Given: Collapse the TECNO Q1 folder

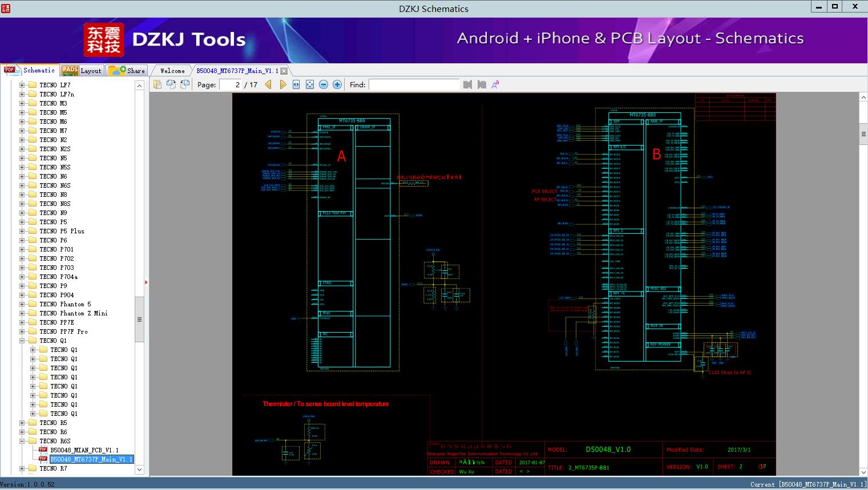Looking at the screenshot, I should pyautogui.click(x=22, y=341).
